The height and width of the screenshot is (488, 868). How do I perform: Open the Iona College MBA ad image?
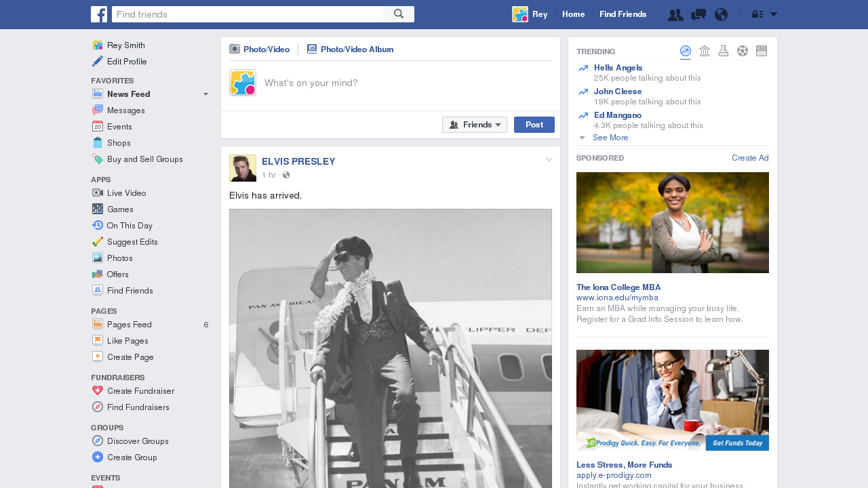click(673, 222)
